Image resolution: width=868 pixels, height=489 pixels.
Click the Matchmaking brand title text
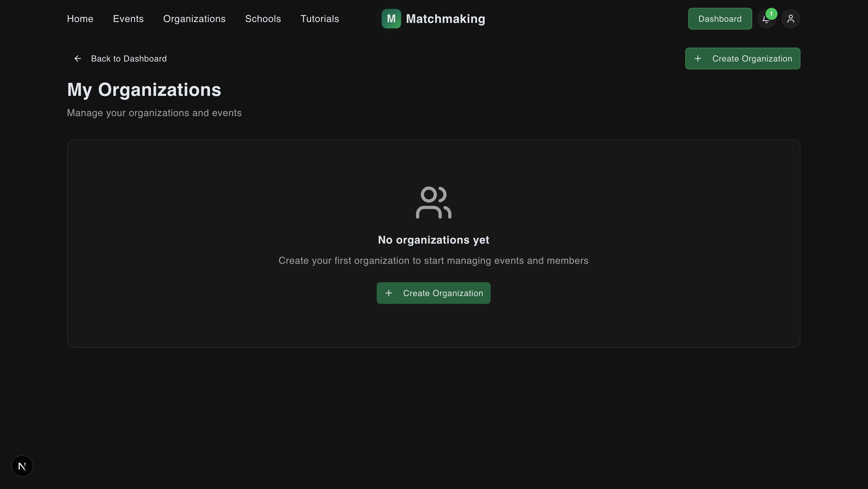445,19
